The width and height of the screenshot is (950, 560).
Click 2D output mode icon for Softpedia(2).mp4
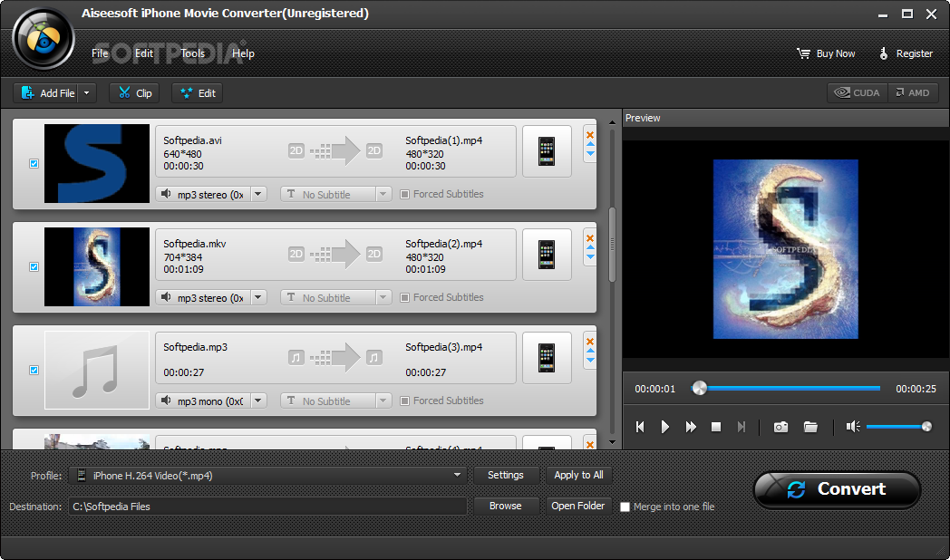374,254
